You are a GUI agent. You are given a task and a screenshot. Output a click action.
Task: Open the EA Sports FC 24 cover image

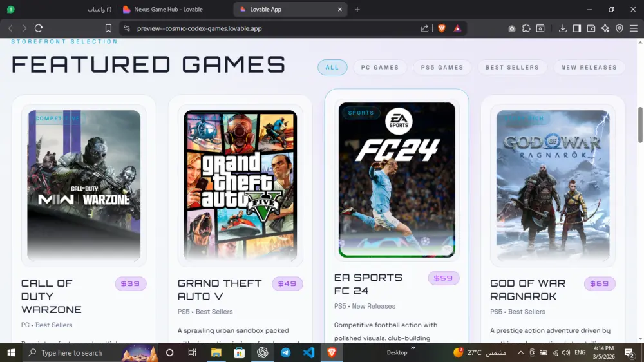pyautogui.click(x=397, y=180)
